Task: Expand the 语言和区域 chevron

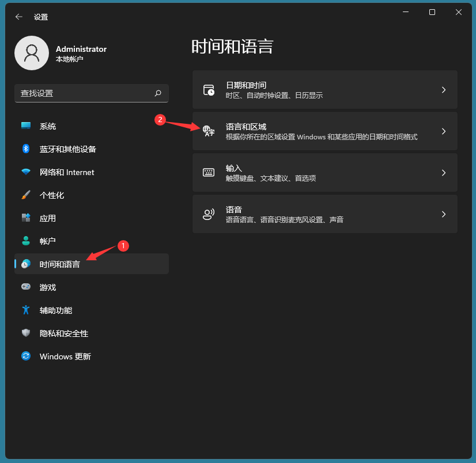Action: point(444,131)
